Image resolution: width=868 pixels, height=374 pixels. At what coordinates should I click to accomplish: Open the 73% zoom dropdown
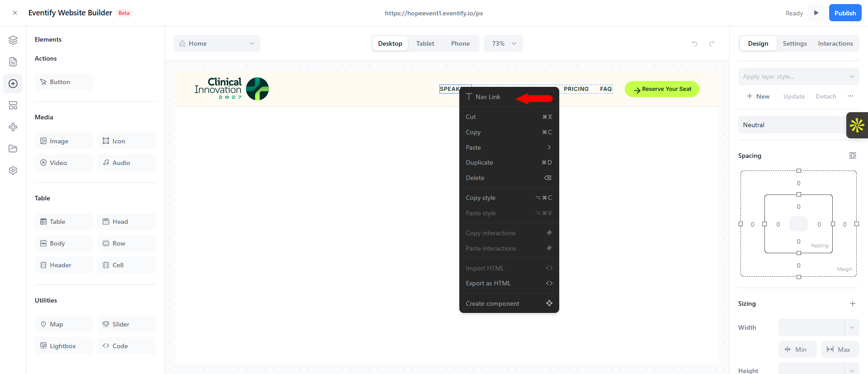[x=503, y=43]
